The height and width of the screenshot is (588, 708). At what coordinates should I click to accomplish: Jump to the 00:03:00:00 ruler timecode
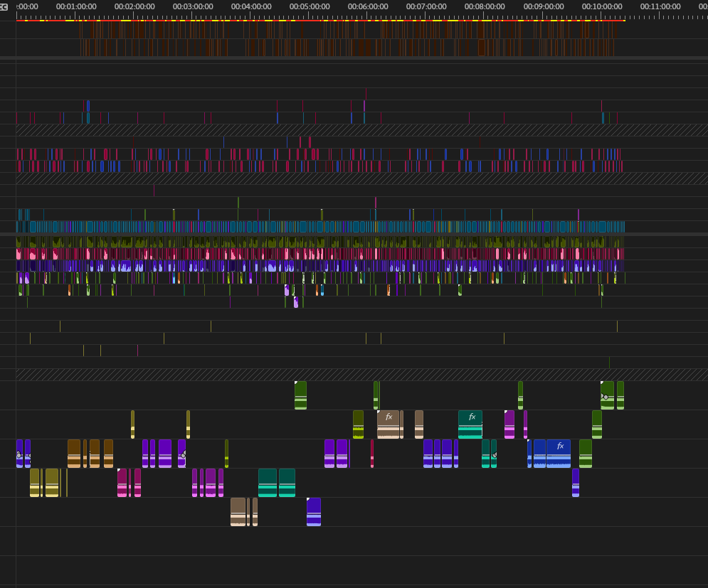pyautogui.click(x=193, y=7)
